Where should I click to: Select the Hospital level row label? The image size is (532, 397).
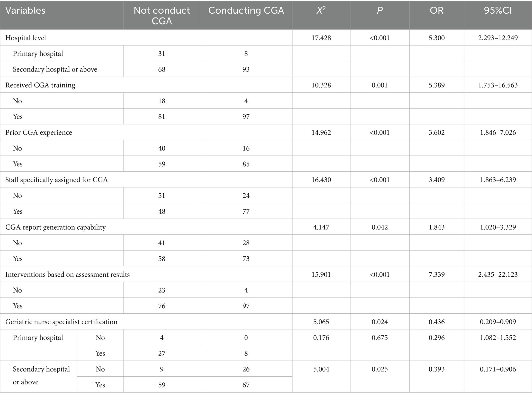26,38
